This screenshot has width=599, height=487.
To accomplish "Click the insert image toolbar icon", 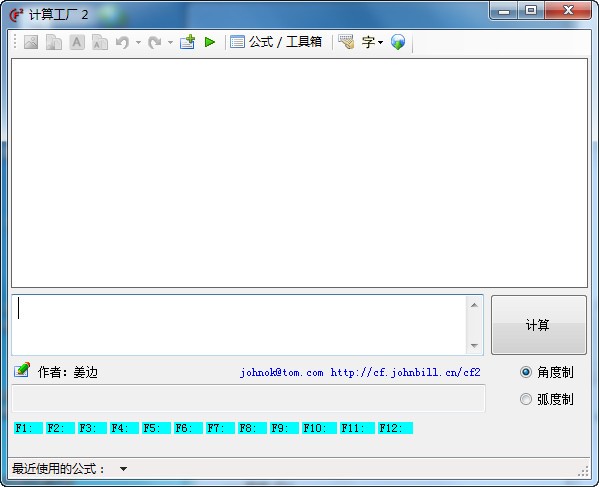I will tap(31, 42).
